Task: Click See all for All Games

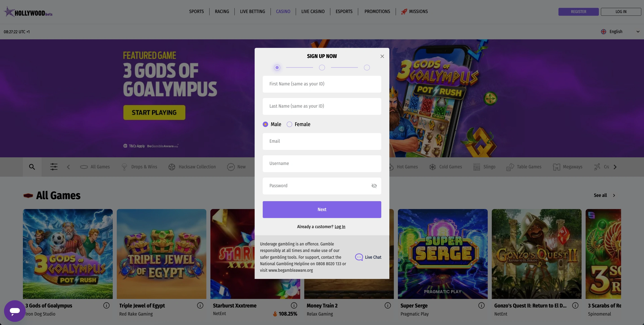Action: (600, 195)
